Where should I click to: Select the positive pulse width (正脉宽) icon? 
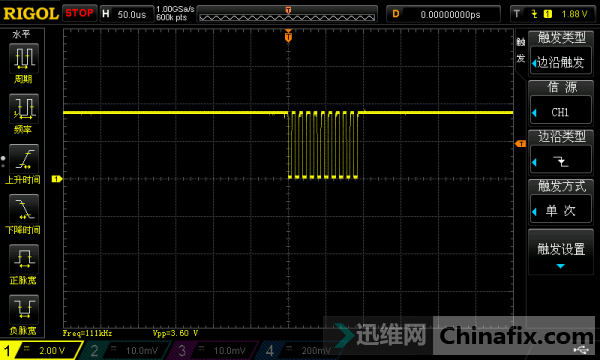[x=24, y=259]
